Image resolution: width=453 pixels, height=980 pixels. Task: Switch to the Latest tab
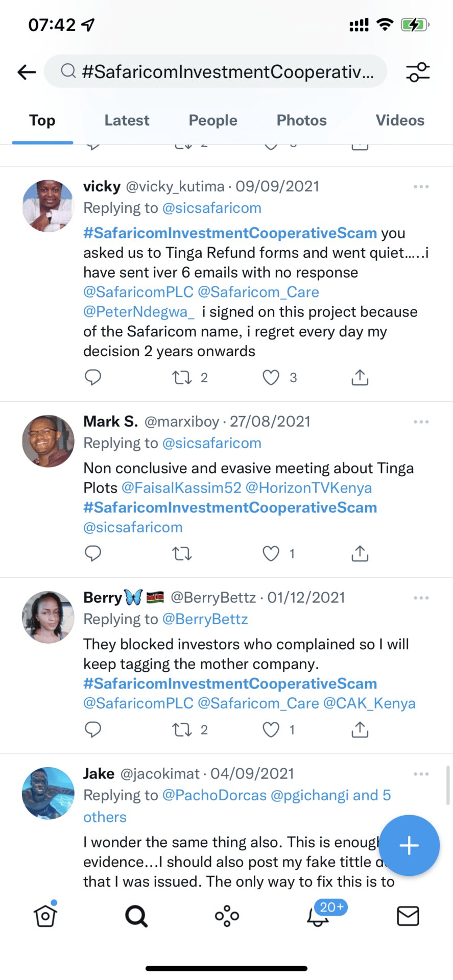pos(127,120)
